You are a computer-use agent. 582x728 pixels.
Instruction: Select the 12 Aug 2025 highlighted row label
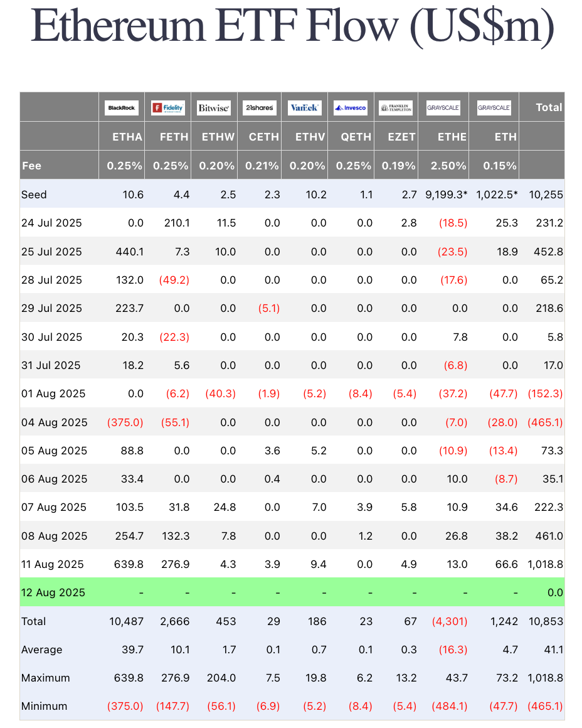click(x=52, y=592)
